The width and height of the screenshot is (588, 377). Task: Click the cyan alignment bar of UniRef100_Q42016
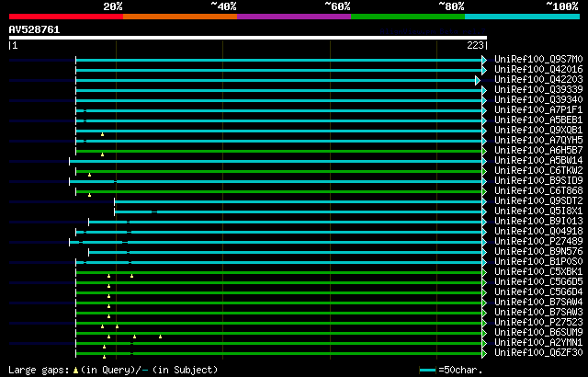click(x=279, y=70)
